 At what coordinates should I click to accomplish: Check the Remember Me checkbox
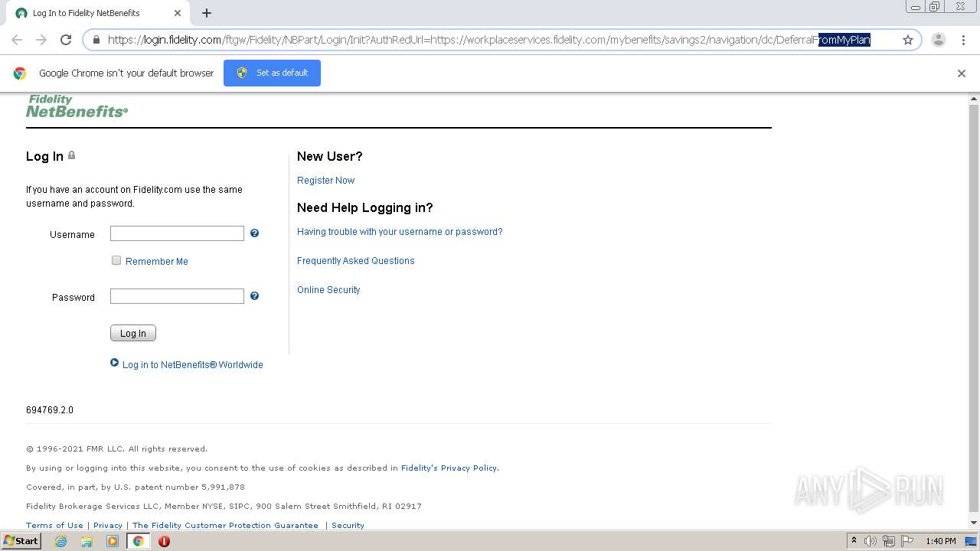coord(116,260)
